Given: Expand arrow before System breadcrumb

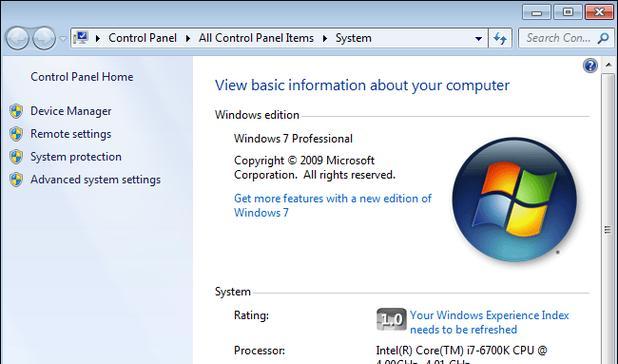Looking at the screenshot, I should click(325, 39).
